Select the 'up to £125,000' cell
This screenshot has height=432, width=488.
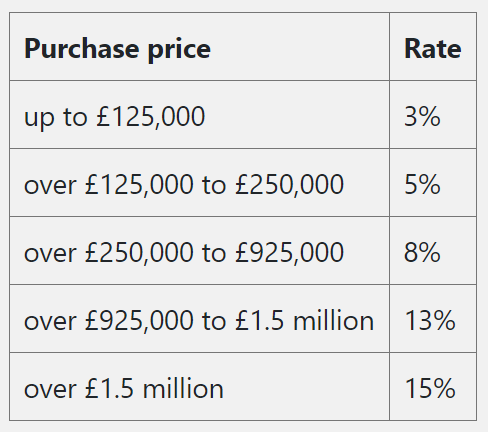click(199, 115)
